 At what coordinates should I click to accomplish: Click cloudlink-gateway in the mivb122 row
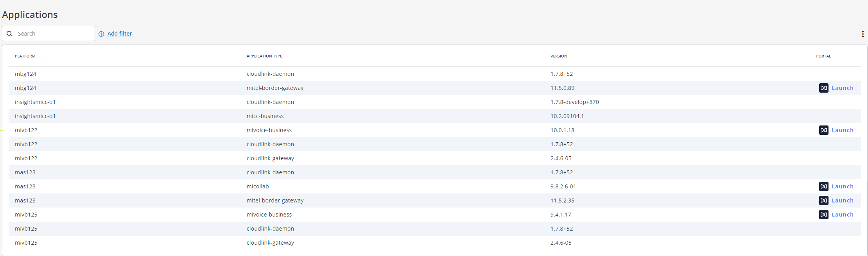[270, 158]
